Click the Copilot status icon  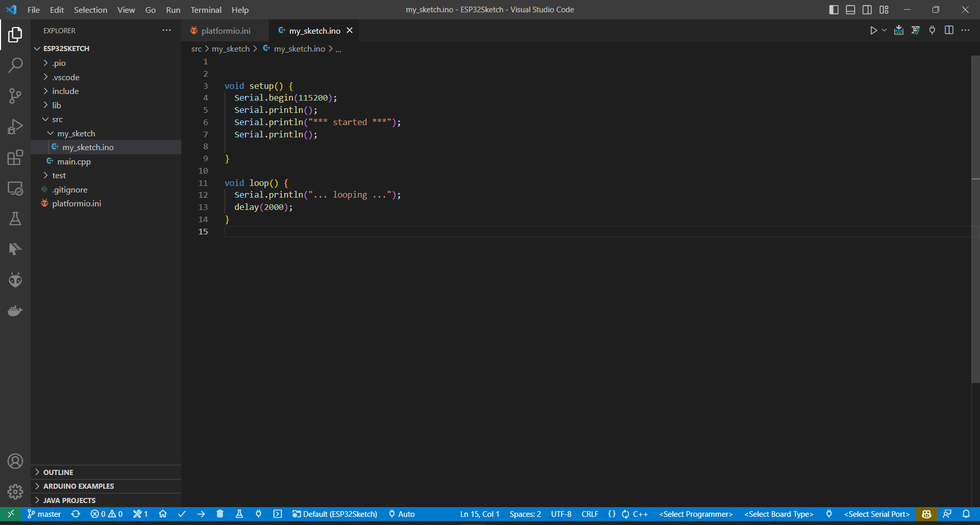926,514
